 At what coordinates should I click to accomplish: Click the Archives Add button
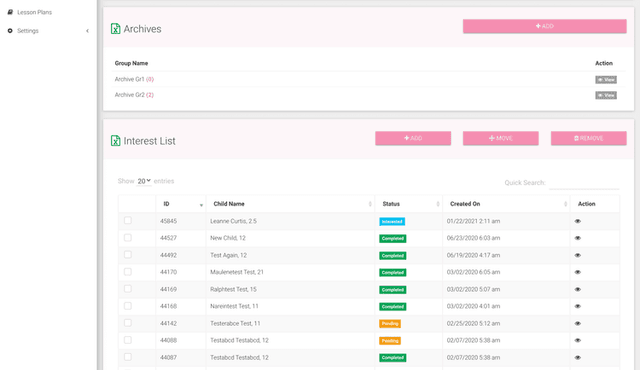tap(544, 26)
